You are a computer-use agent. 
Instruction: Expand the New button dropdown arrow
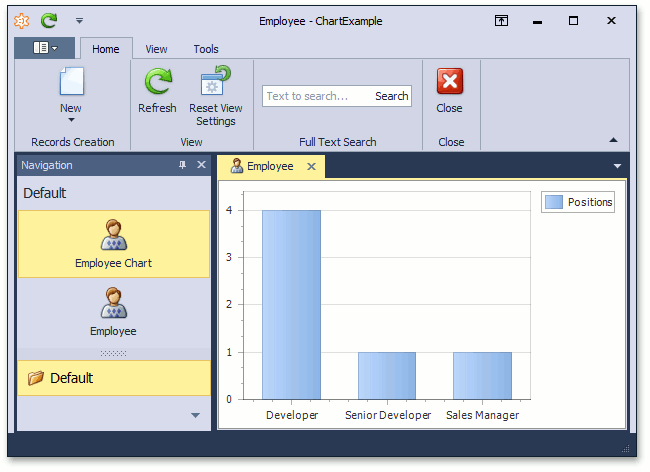[71, 120]
